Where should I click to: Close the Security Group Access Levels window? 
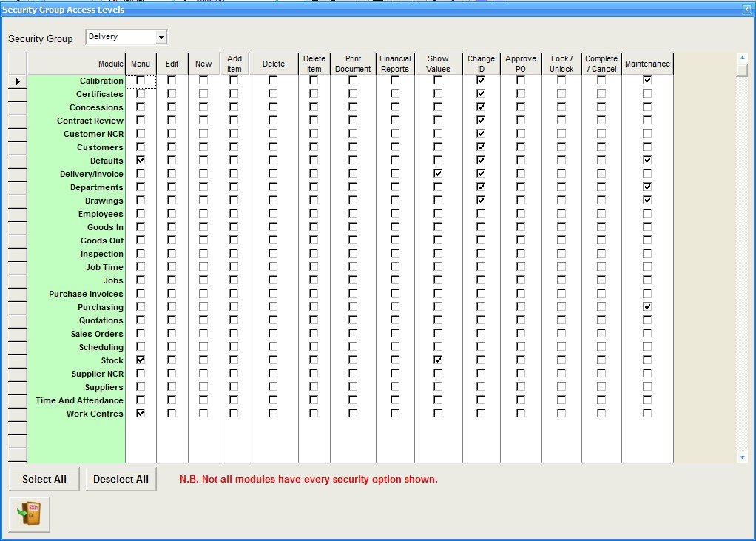pos(746,10)
